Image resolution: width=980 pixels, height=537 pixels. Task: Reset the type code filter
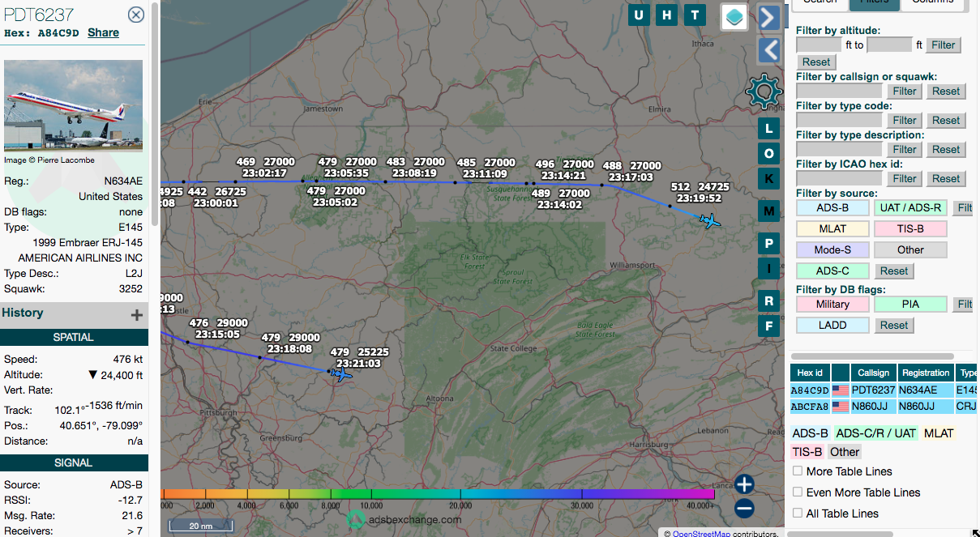click(946, 120)
